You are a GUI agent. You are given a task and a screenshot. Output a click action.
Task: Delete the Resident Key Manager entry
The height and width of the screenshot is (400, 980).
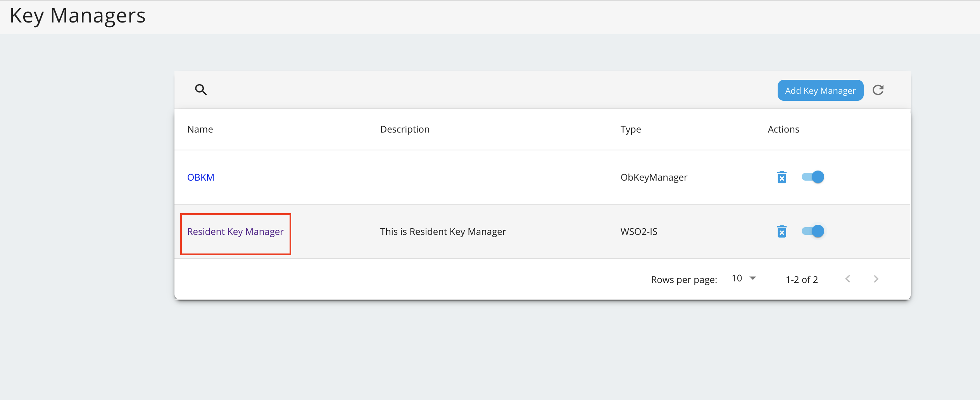pyautogui.click(x=782, y=231)
